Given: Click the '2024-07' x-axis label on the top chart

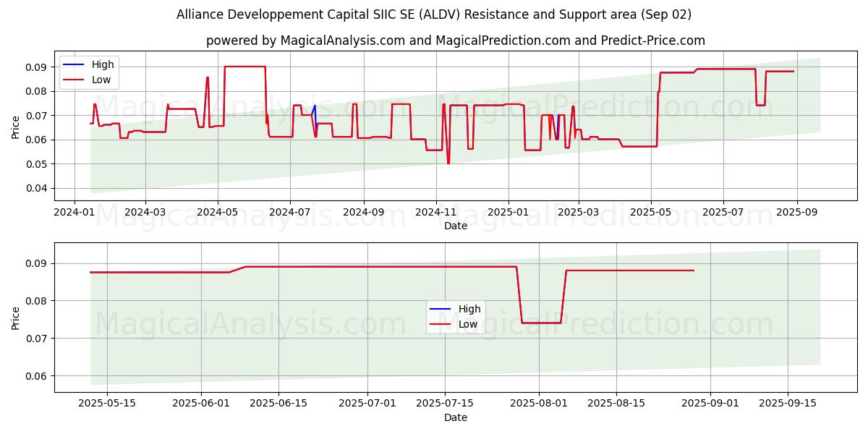Looking at the screenshot, I should pos(289,213).
